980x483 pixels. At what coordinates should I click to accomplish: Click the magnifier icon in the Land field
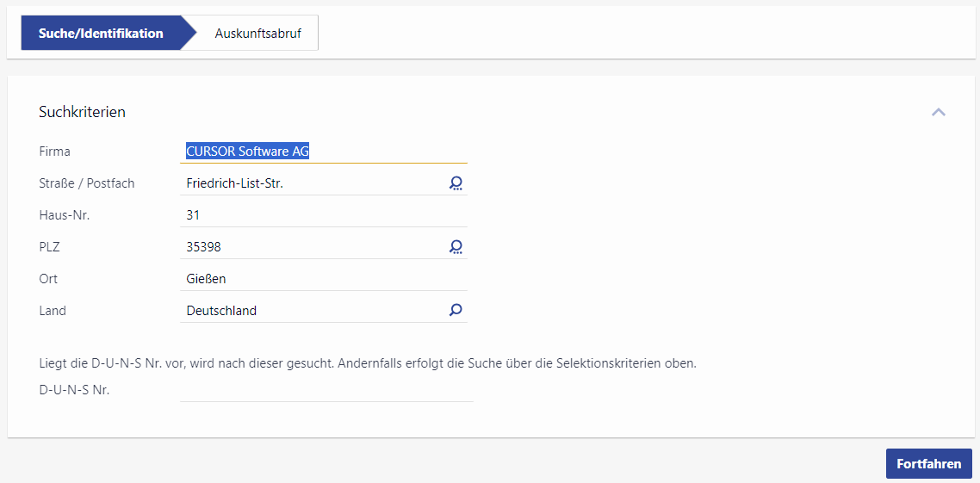(456, 310)
